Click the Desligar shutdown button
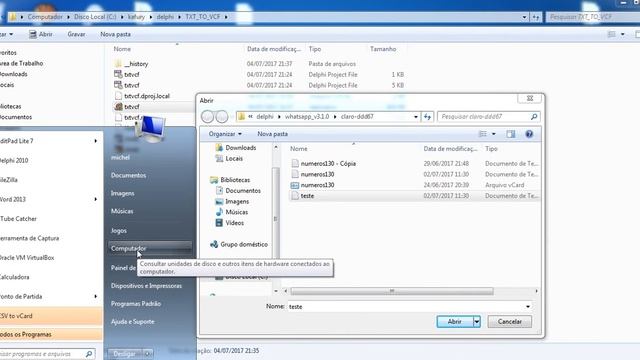The width and height of the screenshot is (640, 360). click(124, 354)
